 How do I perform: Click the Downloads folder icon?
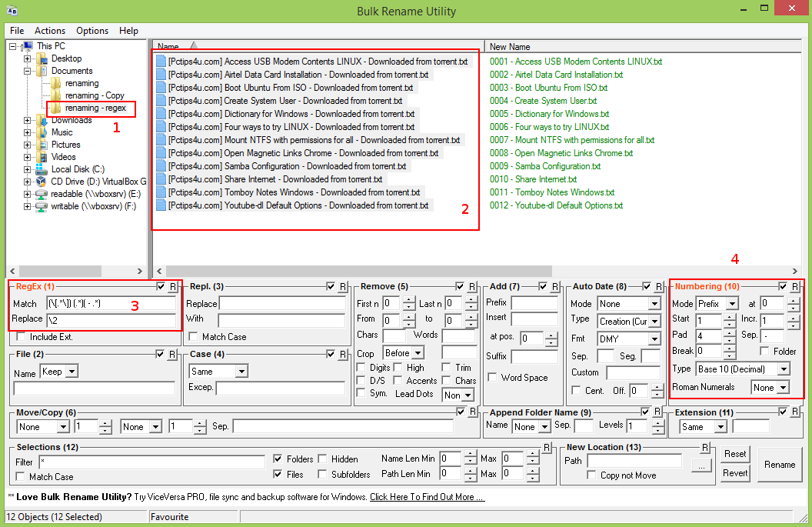coord(42,121)
